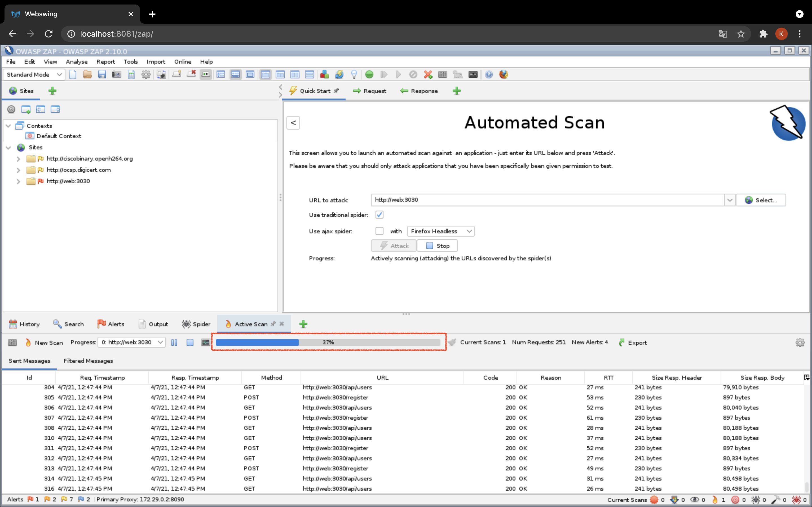This screenshot has height=507, width=812.
Task: Open Options via toolbar gear icon
Action: tap(146, 74)
